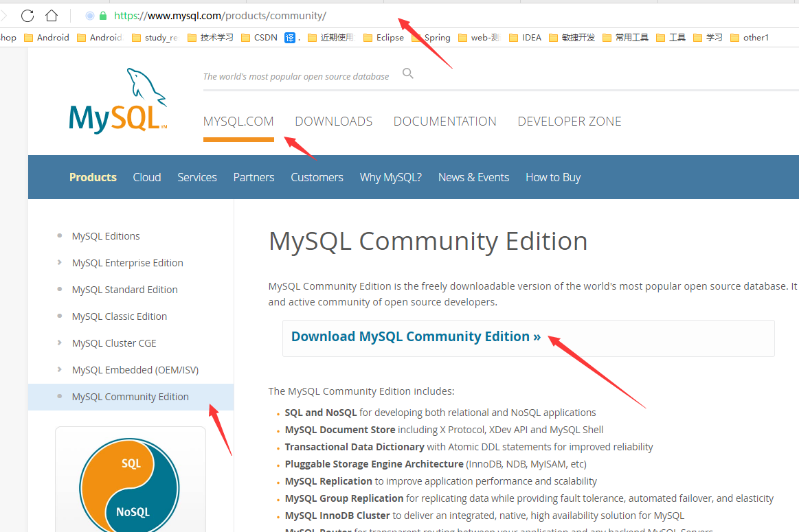Open the IDEA bookmark folder

[526, 38]
